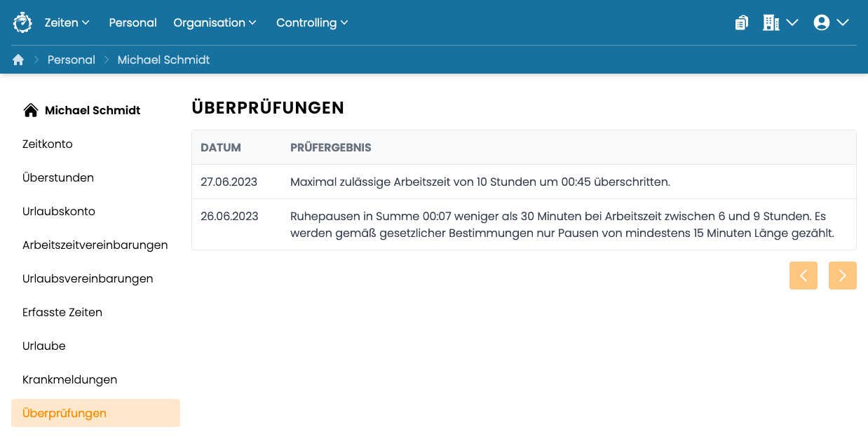
Task: Open Überstunden in the sidebar
Action: pos(58,177)
